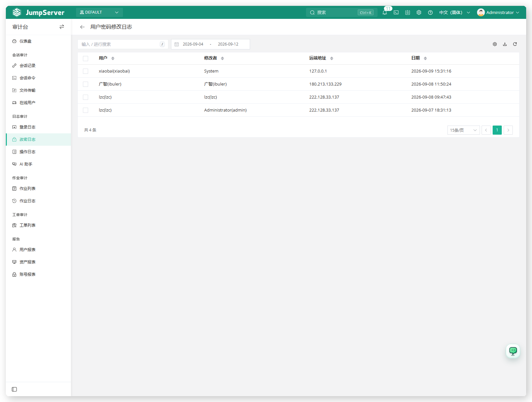Sort by 用户 column
Screen dimensions: 532x402
coord(113,58)
